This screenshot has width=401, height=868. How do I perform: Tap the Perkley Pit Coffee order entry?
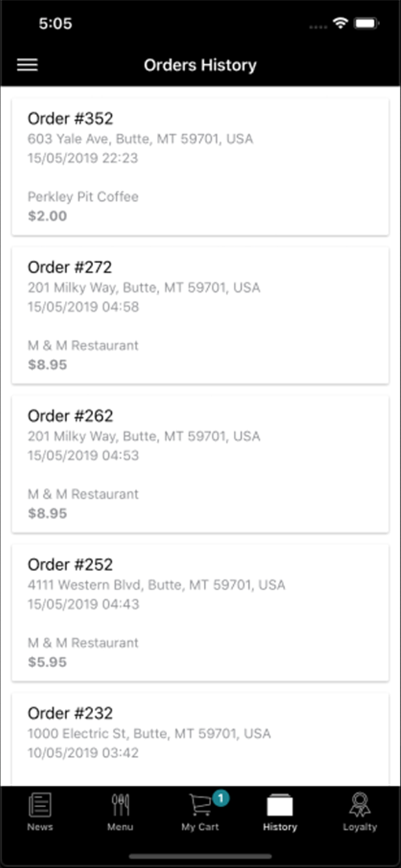coord(83,197)
